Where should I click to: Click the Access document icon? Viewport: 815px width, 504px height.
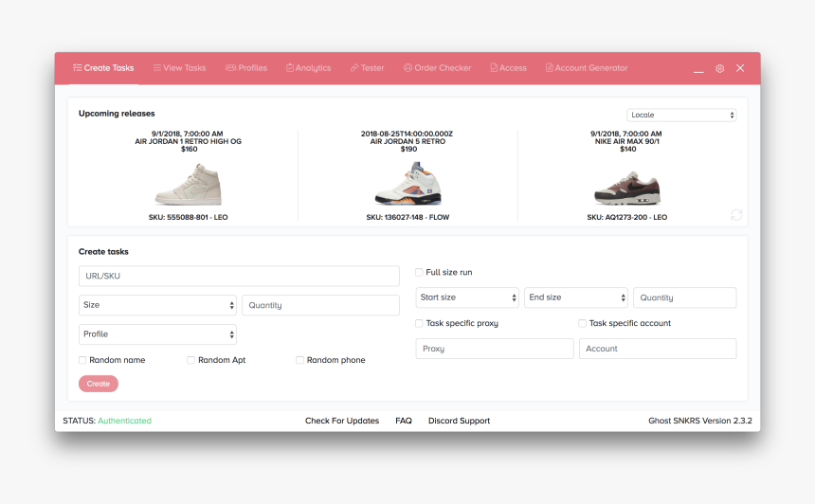coord(494,67)
